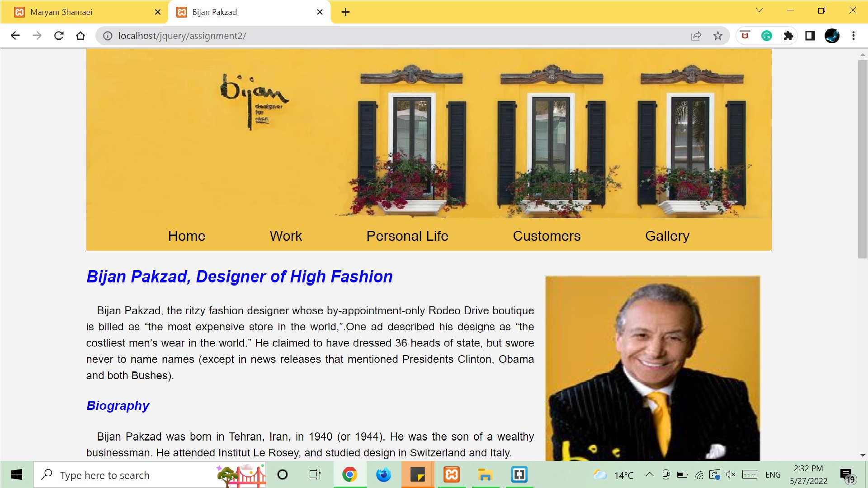The image size is (868, 488).
Task: Open the Customers navigation link
Action: click(547, 236)
